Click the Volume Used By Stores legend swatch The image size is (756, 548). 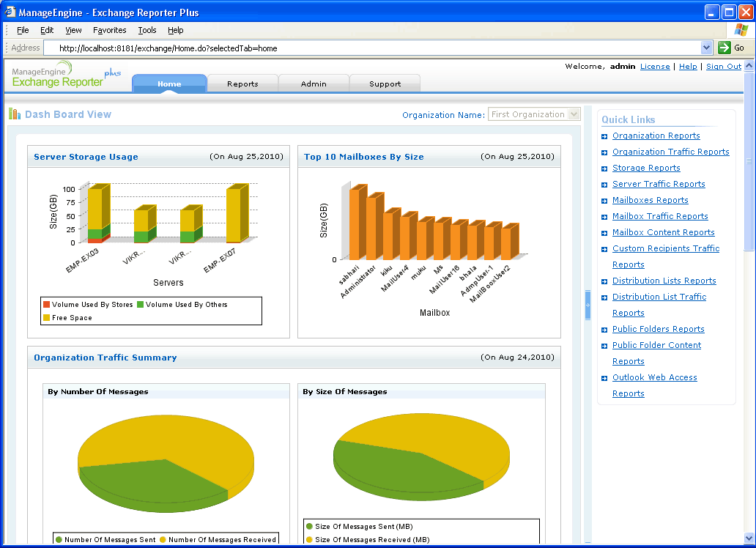(46, 304)
